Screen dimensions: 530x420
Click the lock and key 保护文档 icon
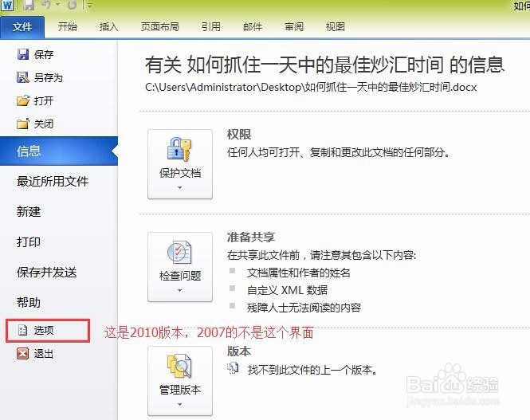pyautogui.click(x=179, y=149)
